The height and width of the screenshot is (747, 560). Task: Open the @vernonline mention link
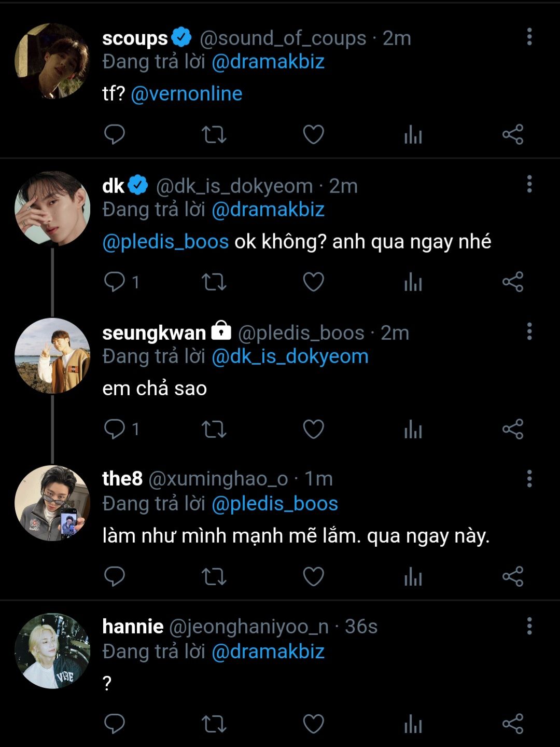pos(187,94)
